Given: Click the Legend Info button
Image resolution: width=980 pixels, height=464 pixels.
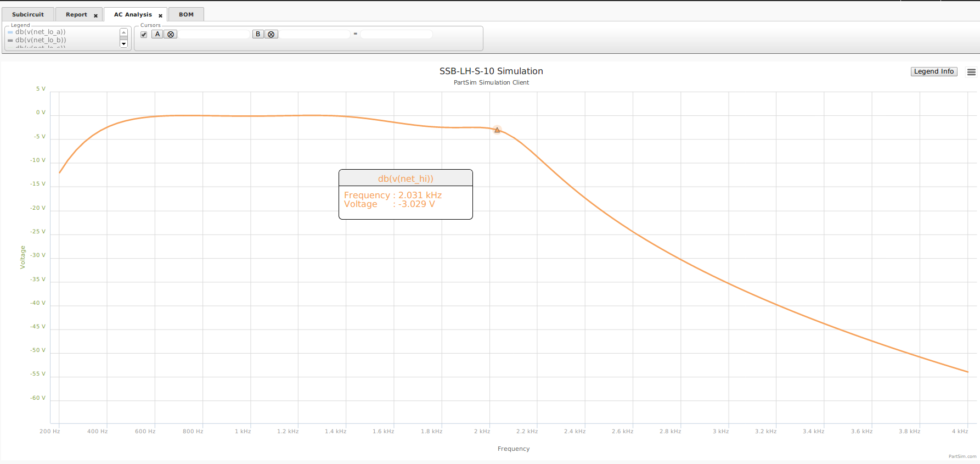Looking at the screenshot, I should click(x=934, y=71).
